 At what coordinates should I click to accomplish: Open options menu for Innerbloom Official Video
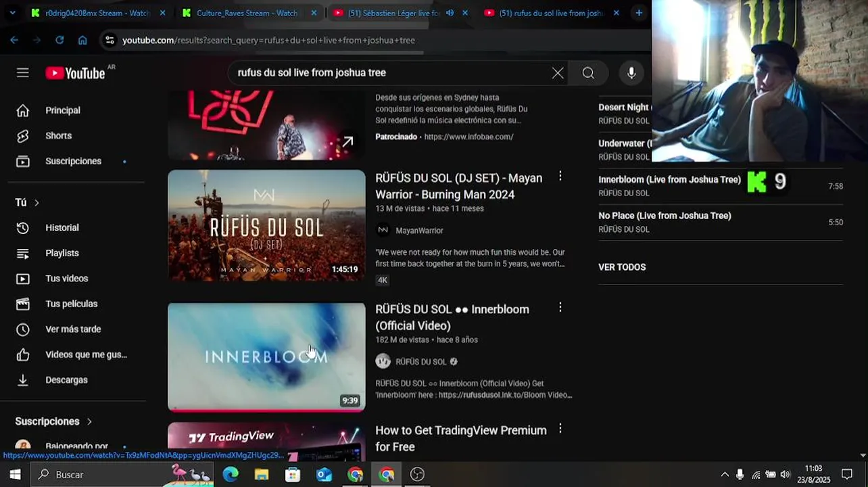[560, 307]
